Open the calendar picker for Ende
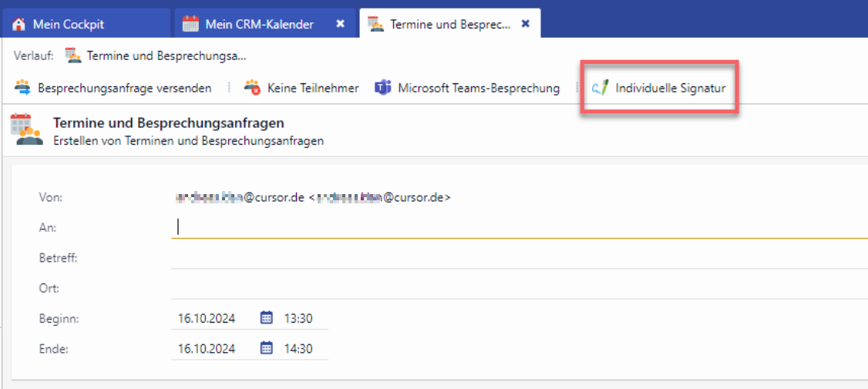 267,348
